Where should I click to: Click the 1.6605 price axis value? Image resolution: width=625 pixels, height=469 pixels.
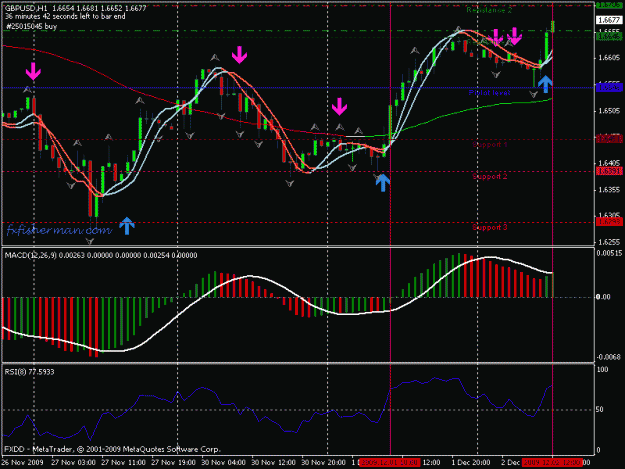click(x=609, y=58)
